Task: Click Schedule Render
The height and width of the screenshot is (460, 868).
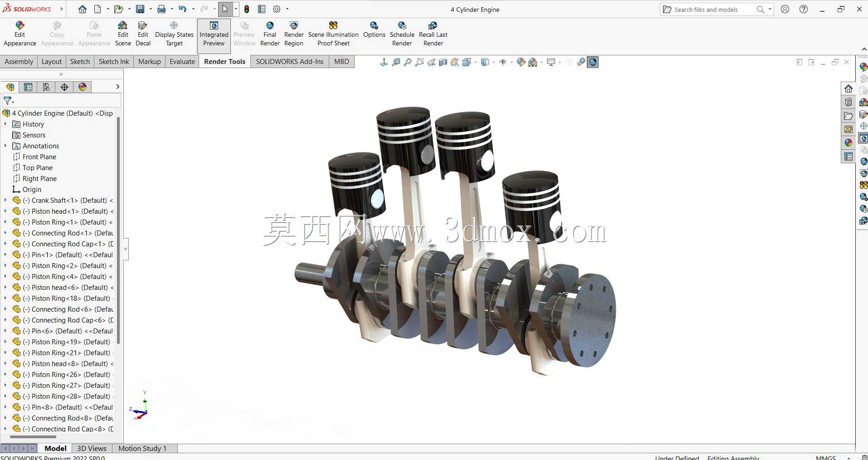Action: pyautogui.click(x=402, y=34)
